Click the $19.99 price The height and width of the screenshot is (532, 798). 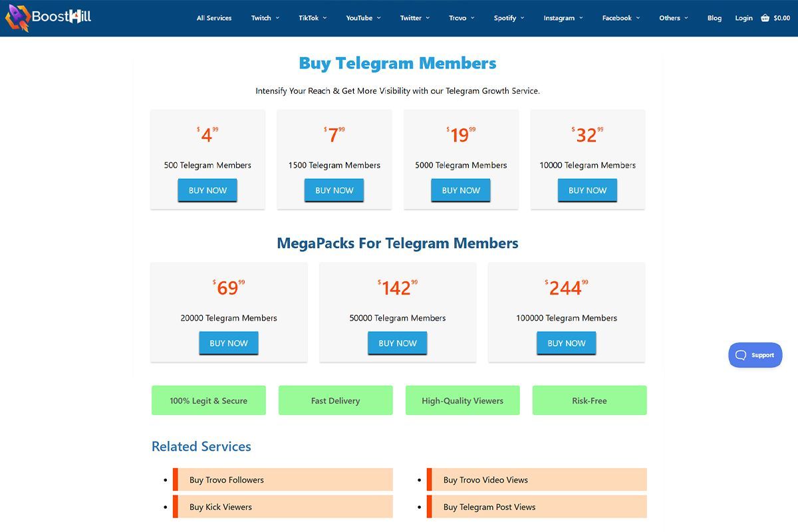(x=461, y=135)
